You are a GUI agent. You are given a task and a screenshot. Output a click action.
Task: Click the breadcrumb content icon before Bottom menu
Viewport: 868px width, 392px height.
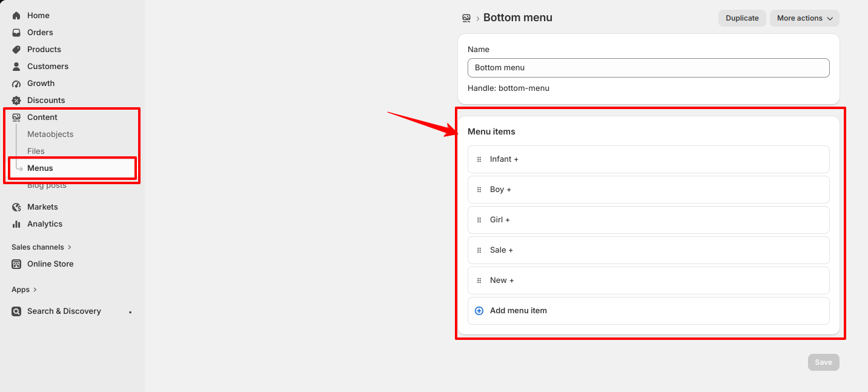[x=466, y=18]
